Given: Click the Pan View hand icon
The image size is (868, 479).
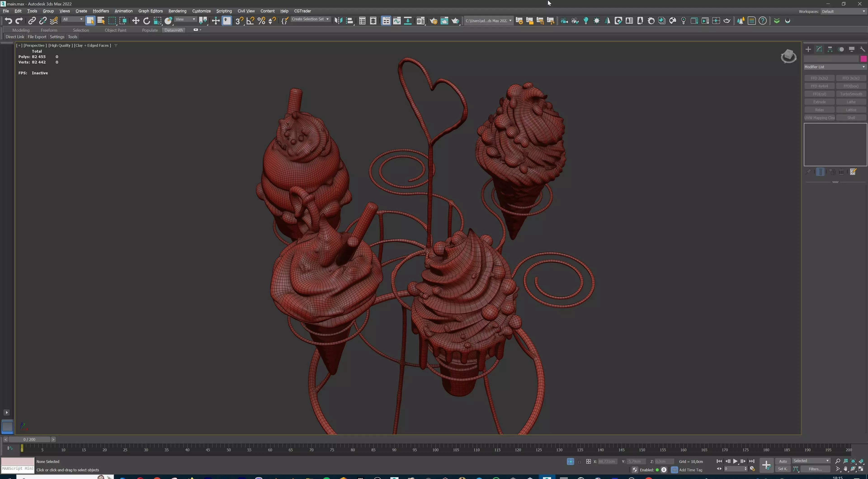Looking at the screenshot, I should point(845,469).
